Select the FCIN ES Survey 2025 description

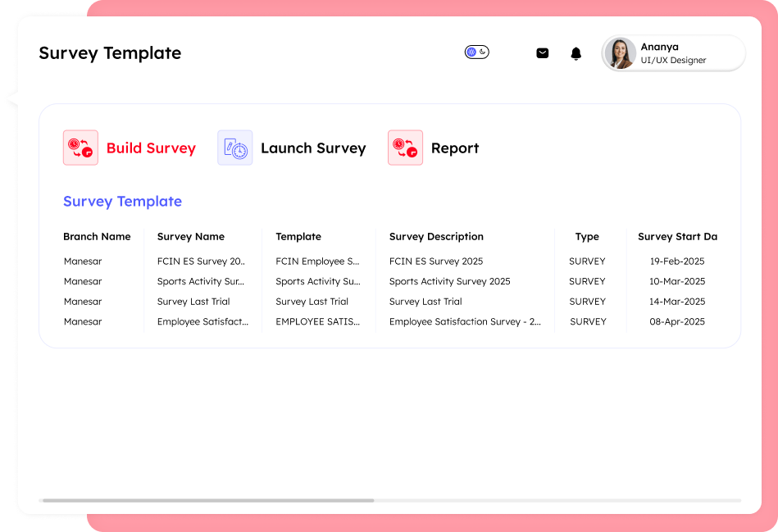tap(436, 261)
